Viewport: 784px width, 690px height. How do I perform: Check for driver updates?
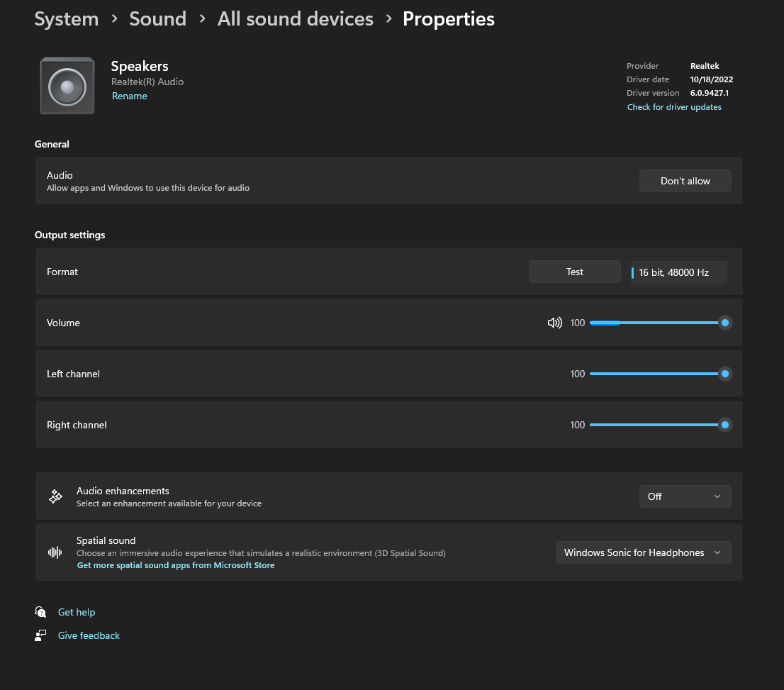click(674, 107)
